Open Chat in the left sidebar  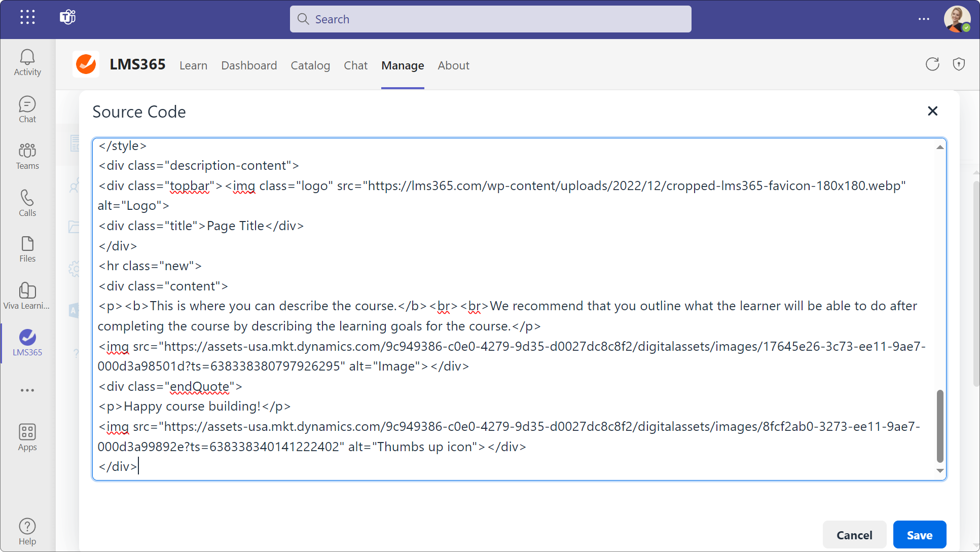[27, 109]
